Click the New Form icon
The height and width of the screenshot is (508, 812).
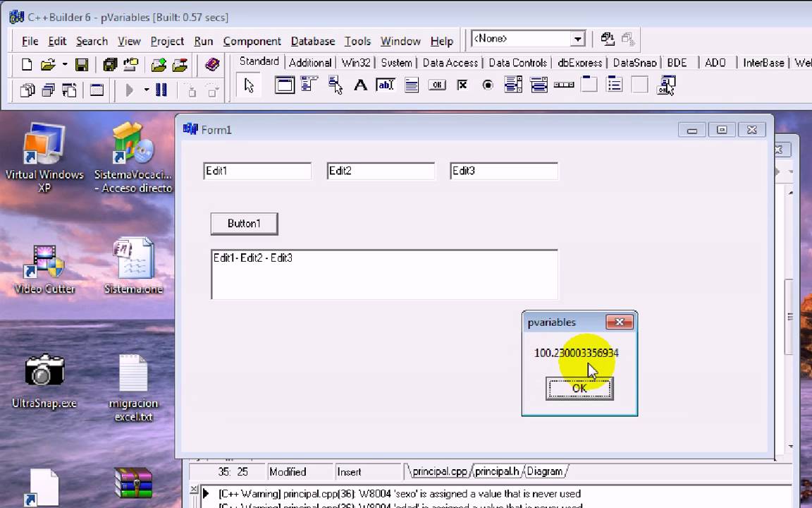[97, 90]
